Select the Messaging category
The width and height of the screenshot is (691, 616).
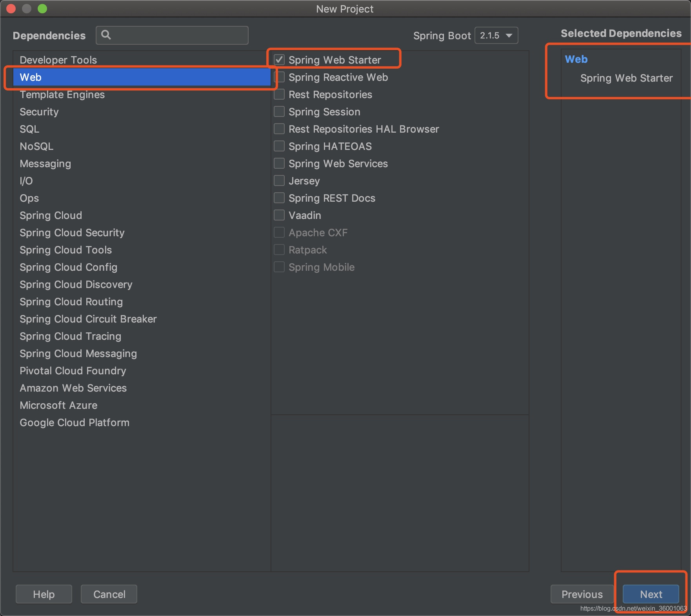coord(142,163)
